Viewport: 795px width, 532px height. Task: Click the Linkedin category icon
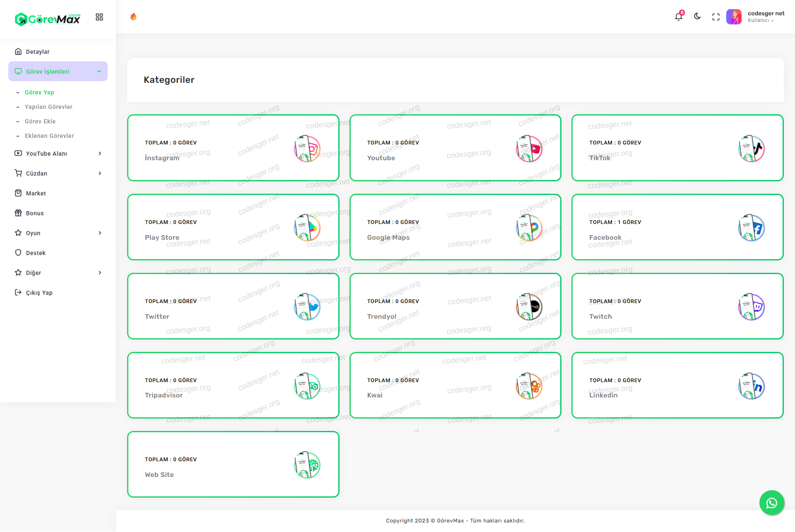[x=752, y=386]
